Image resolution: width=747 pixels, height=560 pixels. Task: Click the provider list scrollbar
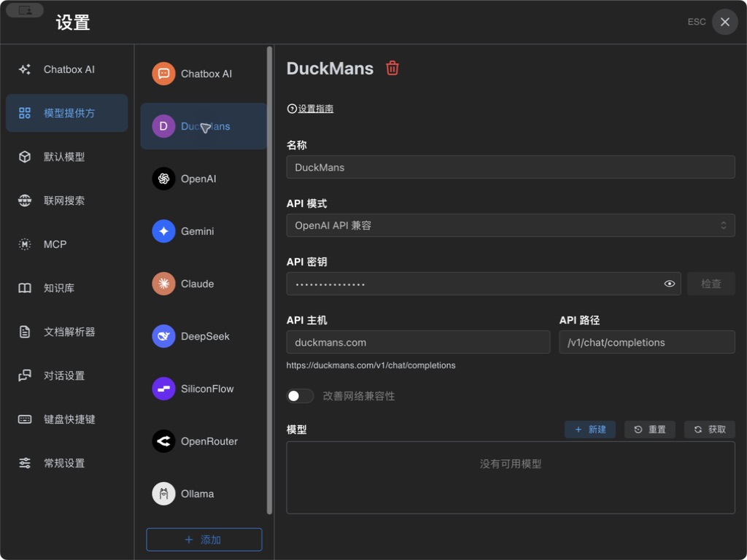click(x=269, y=280)
